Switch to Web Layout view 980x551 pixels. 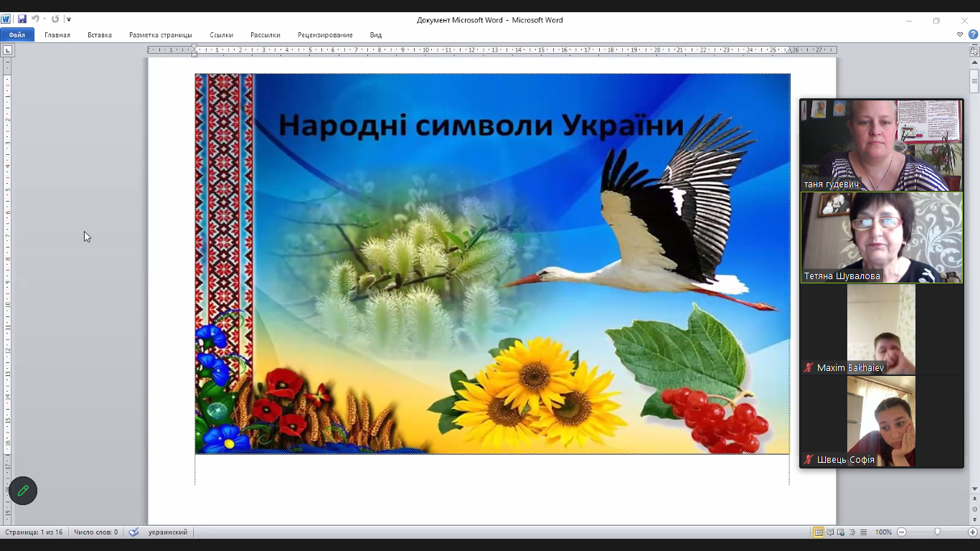click(x=841, y=532)
